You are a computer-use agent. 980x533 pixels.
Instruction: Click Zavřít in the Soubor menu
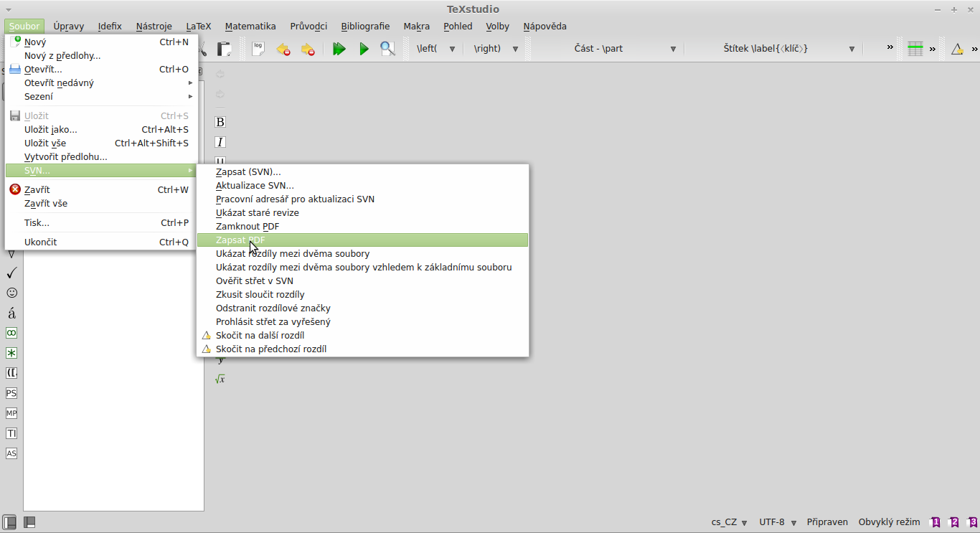point(100,189)
